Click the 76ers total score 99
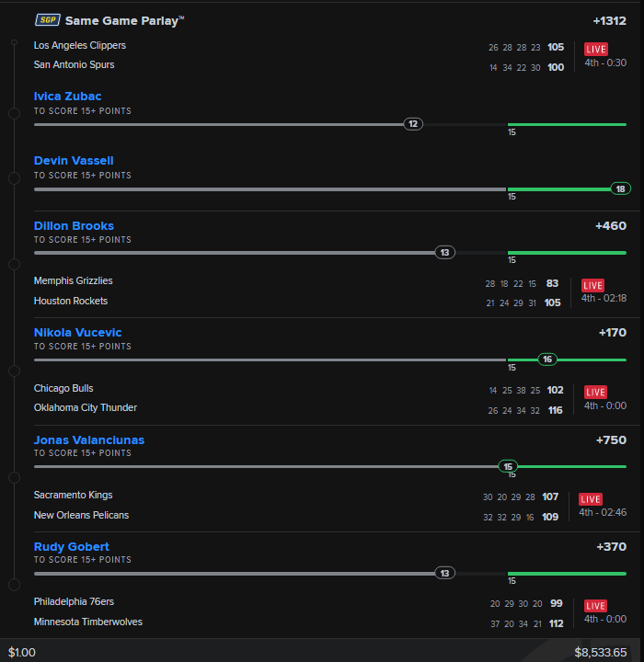Viewport: 644px width, 662px height. click(556, 603)
